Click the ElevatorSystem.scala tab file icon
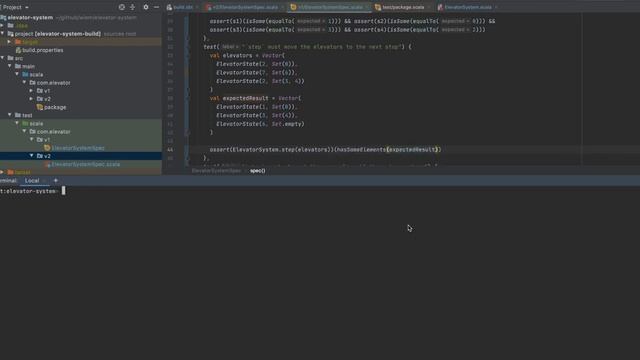640x360 pixels. [440, 7]
